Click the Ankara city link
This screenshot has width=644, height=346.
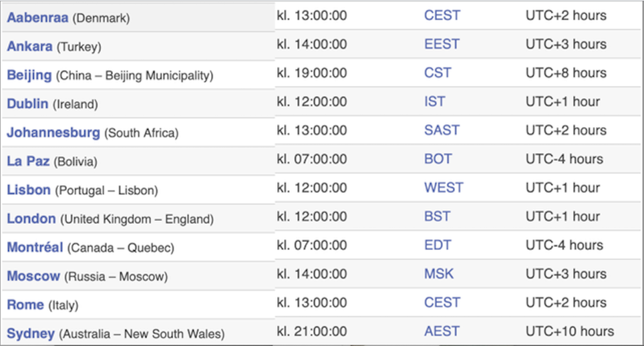click(30, 47)
